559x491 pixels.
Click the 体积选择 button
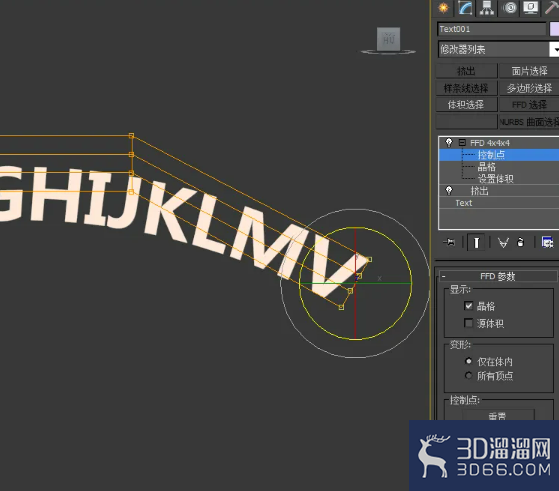[466, 104]
